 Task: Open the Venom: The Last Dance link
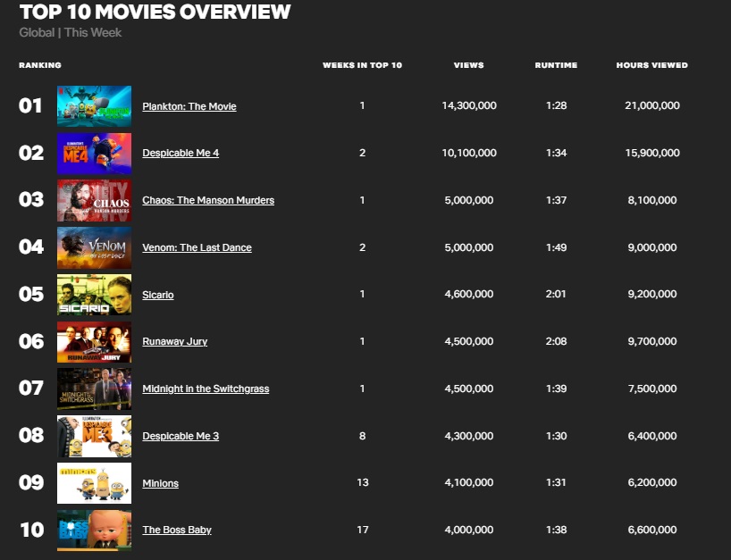197,247
